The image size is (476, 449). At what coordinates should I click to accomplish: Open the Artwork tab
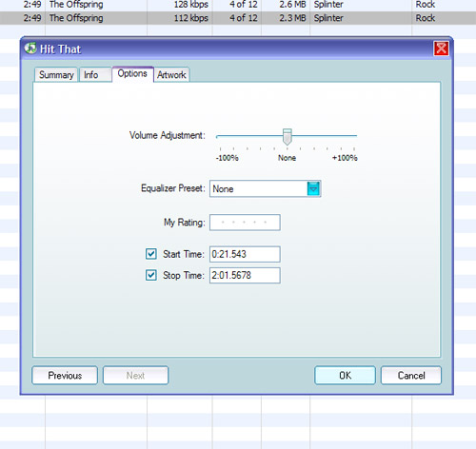(x=171, y=75)
